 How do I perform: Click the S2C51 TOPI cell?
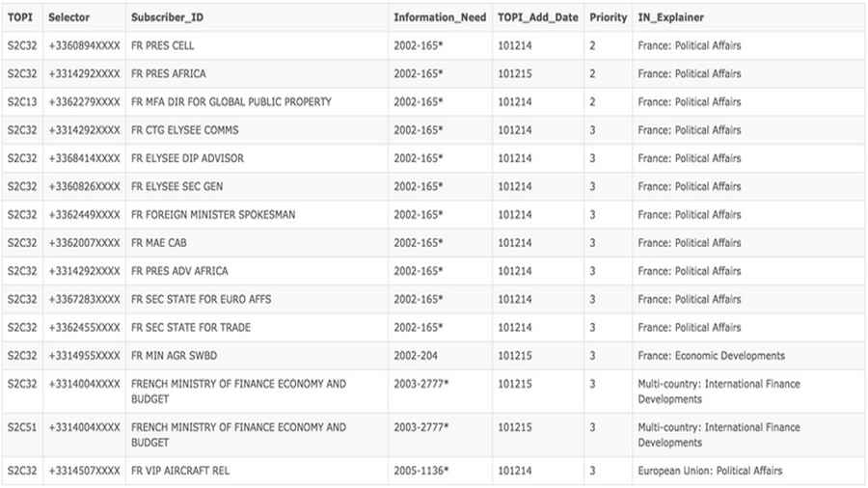coord(22,427)
